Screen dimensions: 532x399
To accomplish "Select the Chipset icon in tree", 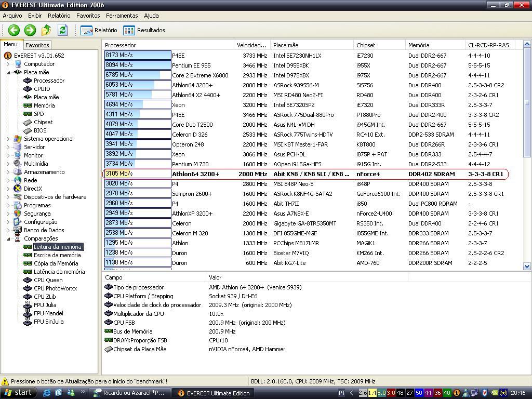I will (x=28, y=122).
